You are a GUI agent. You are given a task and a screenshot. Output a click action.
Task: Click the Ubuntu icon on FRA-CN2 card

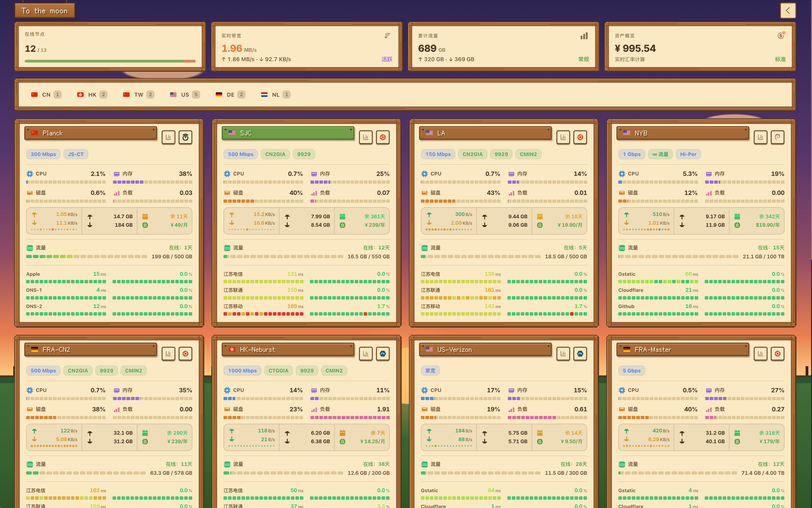tap(185, 353)
